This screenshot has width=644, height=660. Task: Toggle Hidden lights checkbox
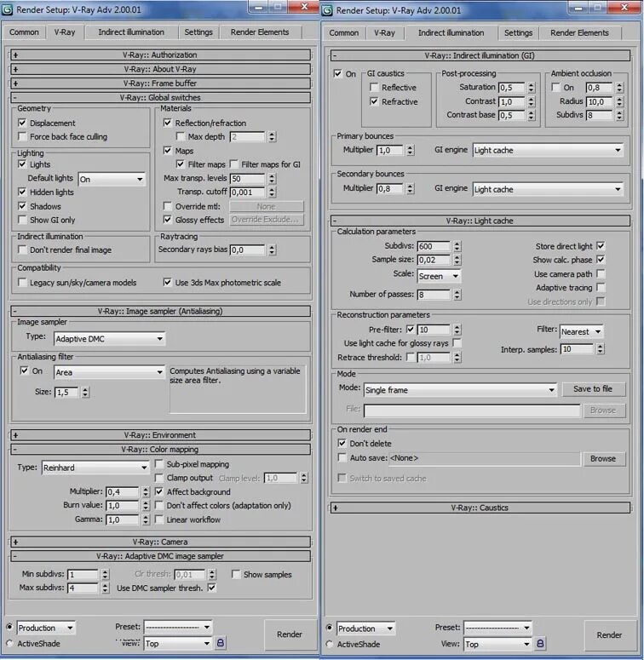[x=22, y=192]
